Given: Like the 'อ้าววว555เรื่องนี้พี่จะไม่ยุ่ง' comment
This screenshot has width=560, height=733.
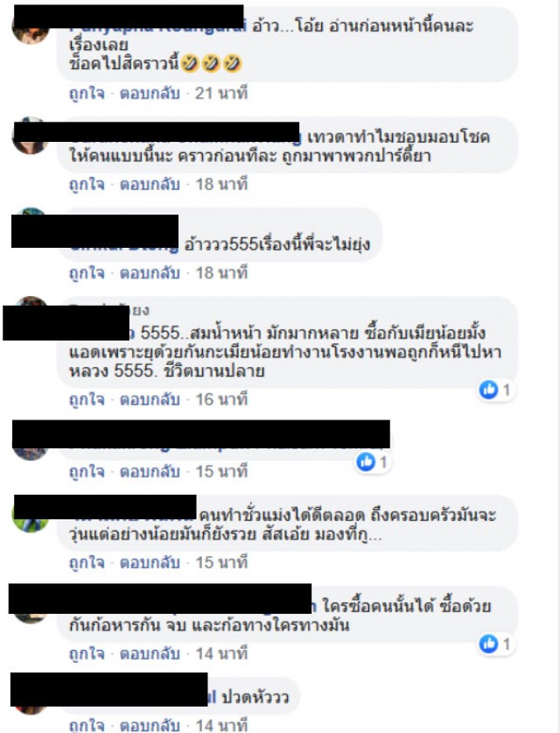Looking at the screenshot, I should [x=87, y=272].
